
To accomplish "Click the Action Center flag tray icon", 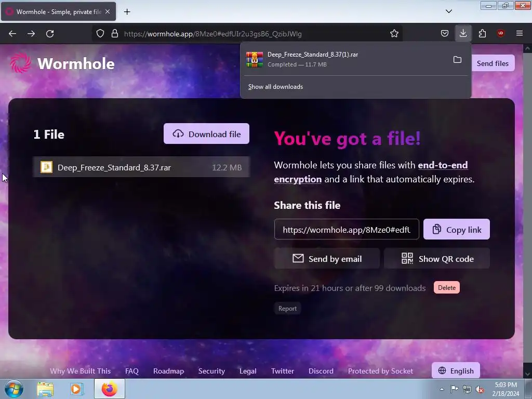I will coord(454,389).
